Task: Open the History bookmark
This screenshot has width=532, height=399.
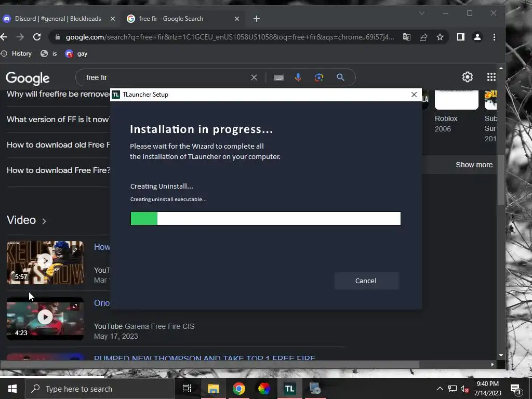Action: point(16,54)
